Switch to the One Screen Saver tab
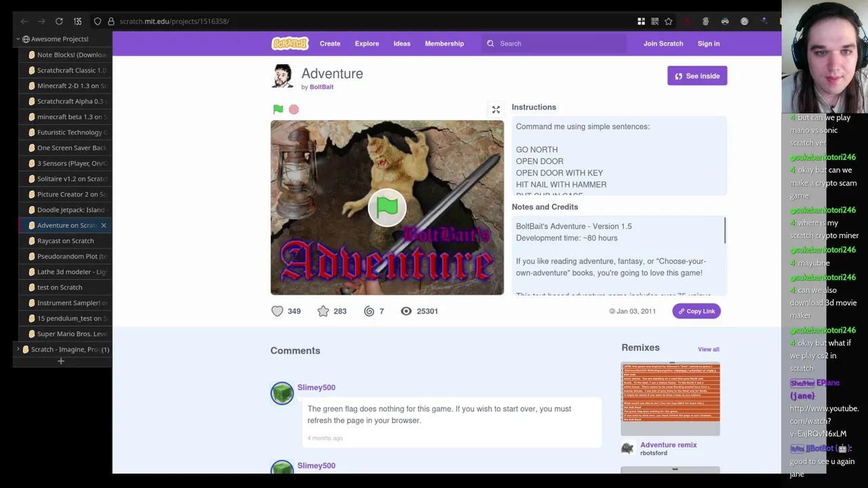868x488 pixels. click(66, 148)
